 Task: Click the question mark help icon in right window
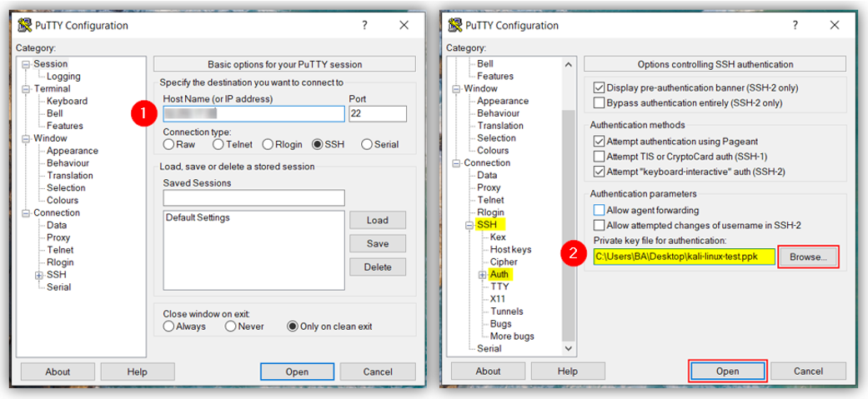[795, 25]
